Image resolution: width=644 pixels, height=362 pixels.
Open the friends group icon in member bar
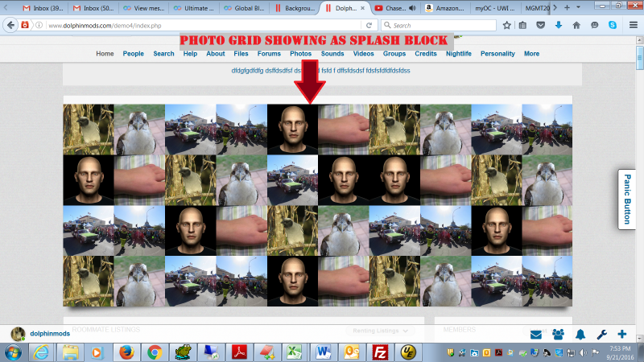click(558, 335)
